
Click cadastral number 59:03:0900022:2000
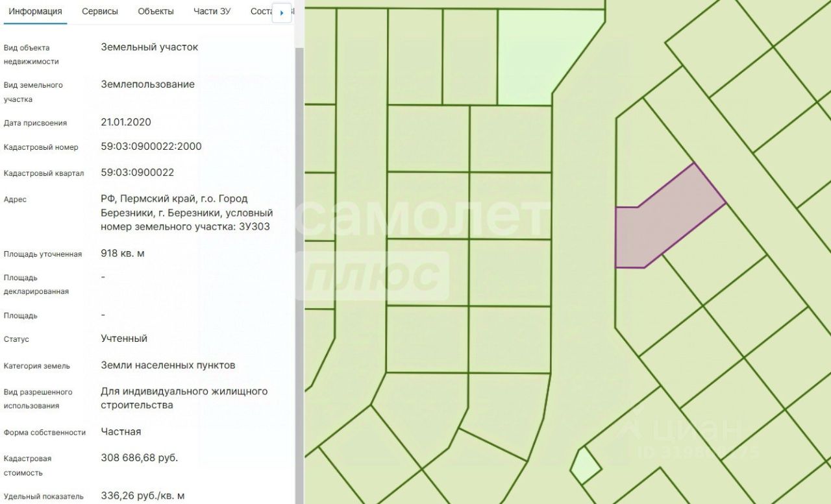pos(151,147)
